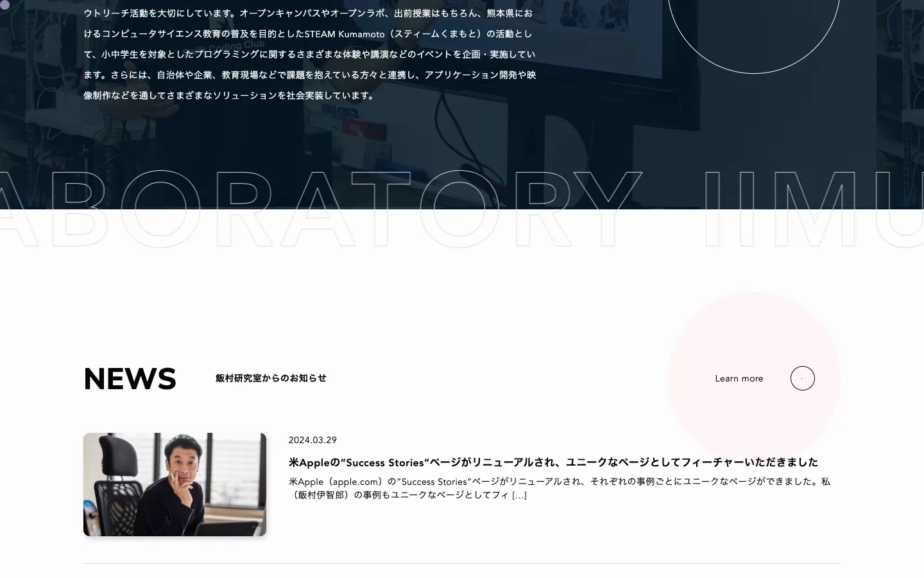Click the news date 2024.03.29
Viewport: 924px width, 578px height.
[312, 440]
